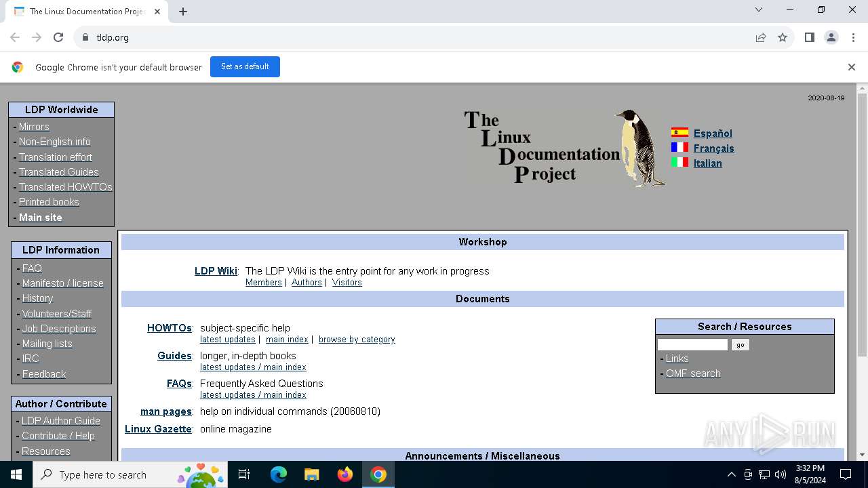Go to Main site link
The height and width of the screenshot is (488, 868).
click(x=41, y=218)
